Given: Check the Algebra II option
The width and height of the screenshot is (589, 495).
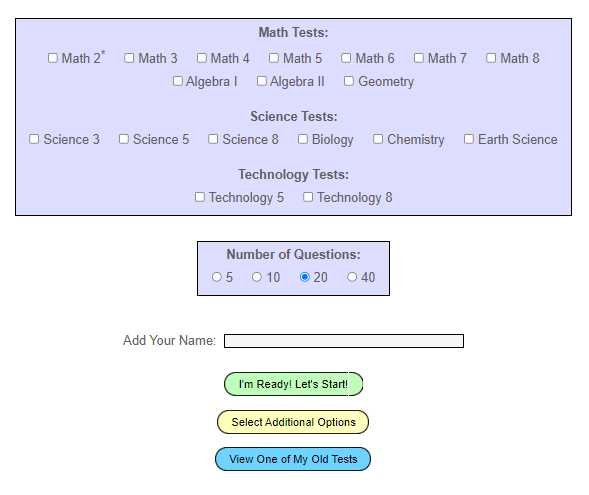Looking at the screenshot, I should pos(262,81).
